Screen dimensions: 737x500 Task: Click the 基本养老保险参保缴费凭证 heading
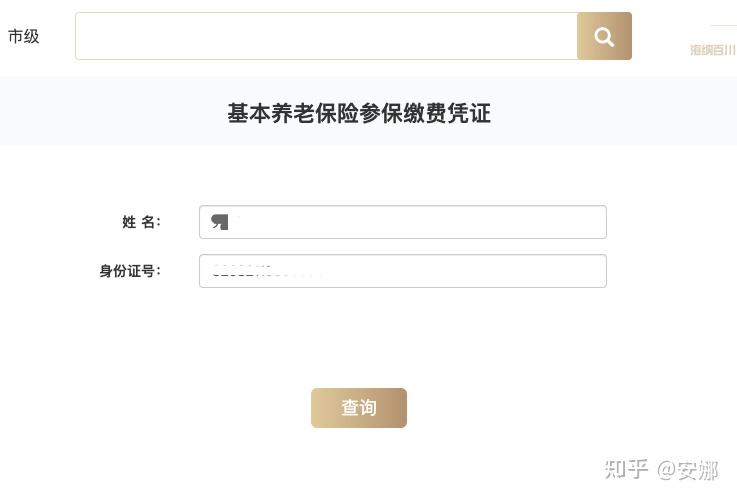coord(359,113)
